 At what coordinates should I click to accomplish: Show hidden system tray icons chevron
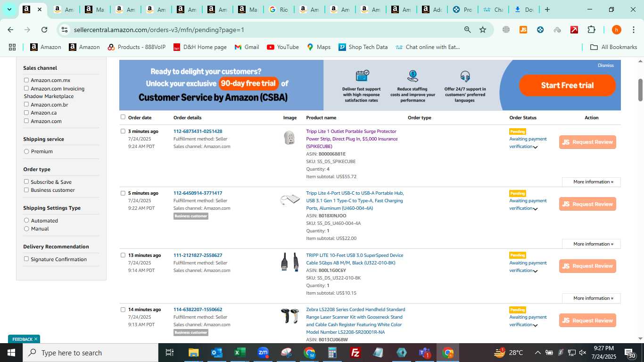tap(537, 353)
